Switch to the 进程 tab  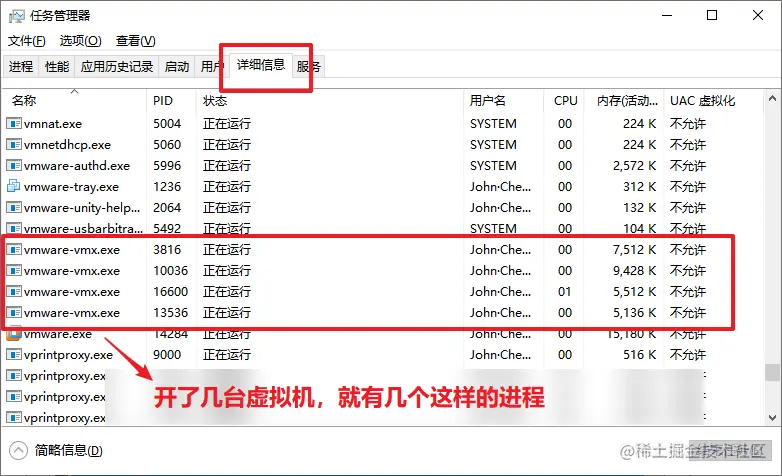[21, 66]
